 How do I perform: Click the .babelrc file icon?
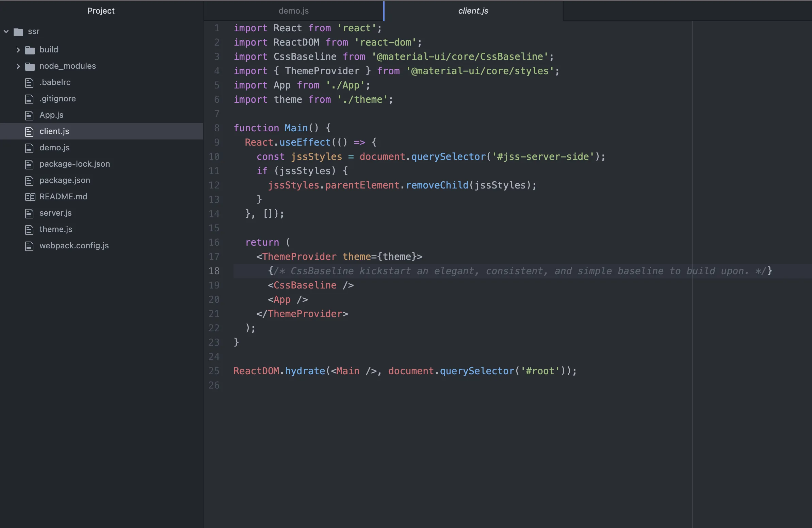pos(29,83)
